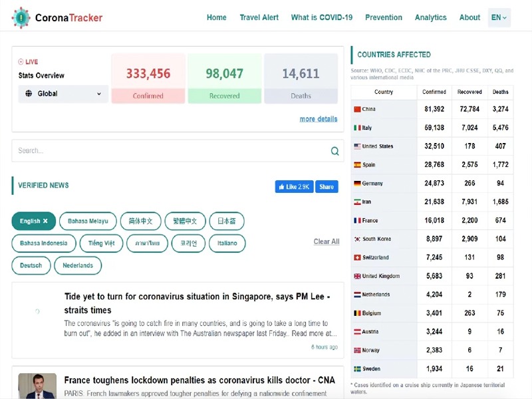Open the more details link
The width and height of the screenshot is (532, 399).
click(318, 119)
